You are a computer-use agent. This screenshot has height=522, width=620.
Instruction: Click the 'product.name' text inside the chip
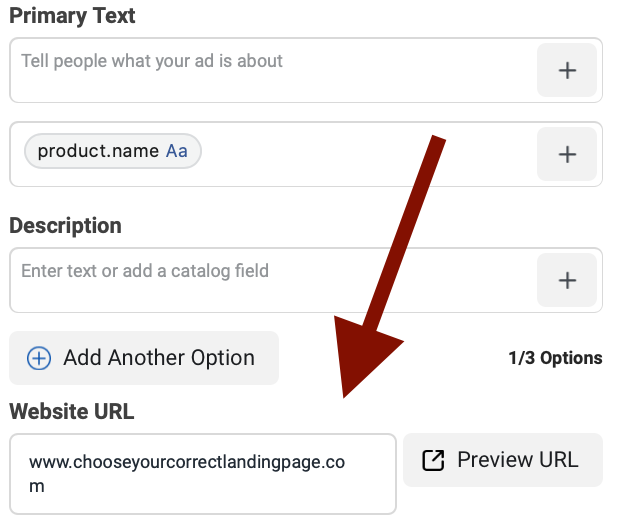(98, 151)
